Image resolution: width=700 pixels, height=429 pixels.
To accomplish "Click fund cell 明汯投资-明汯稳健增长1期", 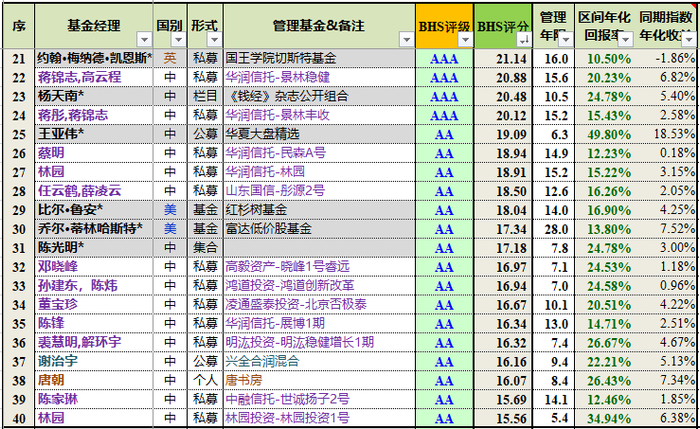I will [x=319, y=343].
